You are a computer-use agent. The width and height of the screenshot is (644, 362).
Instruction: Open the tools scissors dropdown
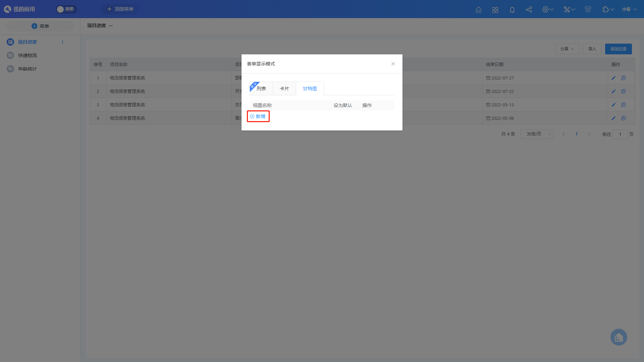pyautogui.click(x=569, y=9)
